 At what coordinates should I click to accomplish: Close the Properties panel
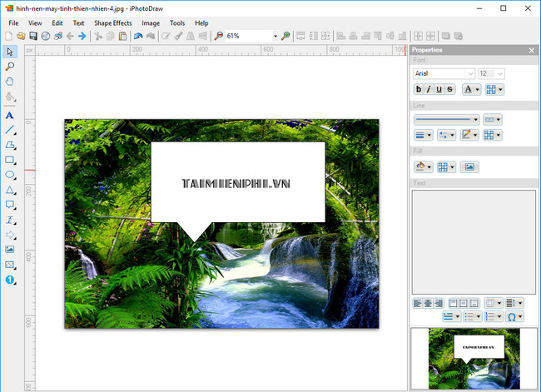(x=532, y=51)
